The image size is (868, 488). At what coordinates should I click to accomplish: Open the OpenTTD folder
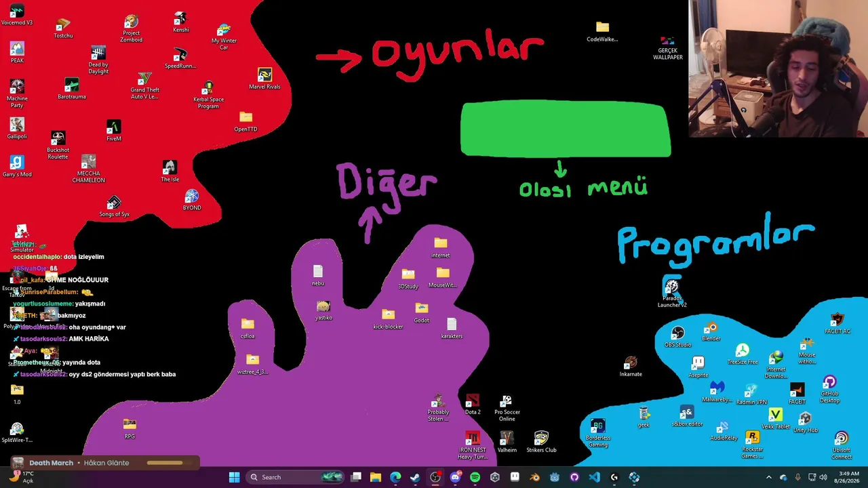[x=245, y=122]
